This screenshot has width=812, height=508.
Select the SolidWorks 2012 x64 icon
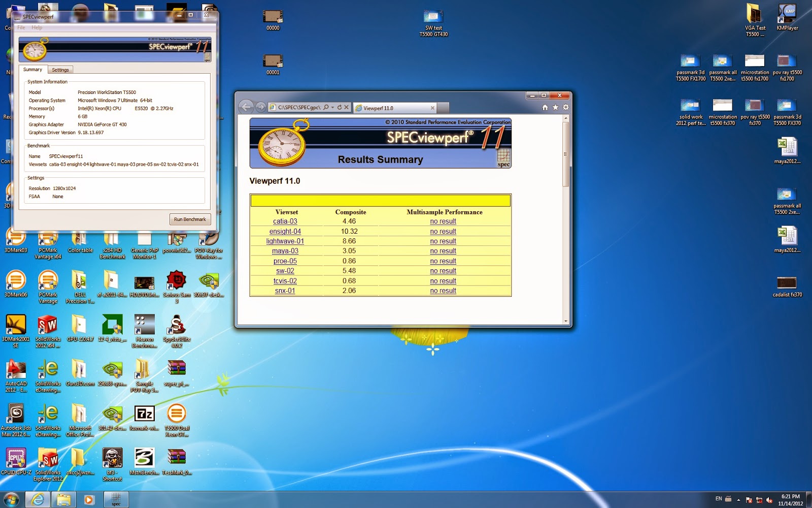[48, 331]
